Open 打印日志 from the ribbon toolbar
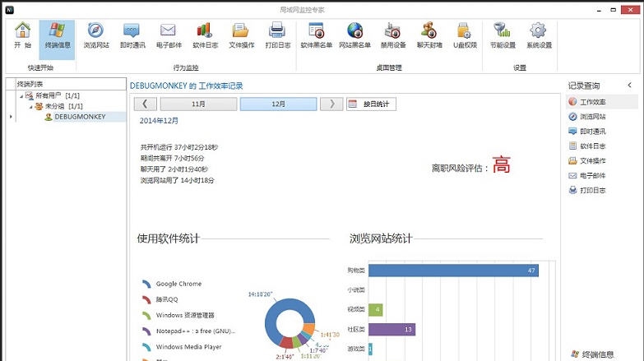 click(278, 35)
